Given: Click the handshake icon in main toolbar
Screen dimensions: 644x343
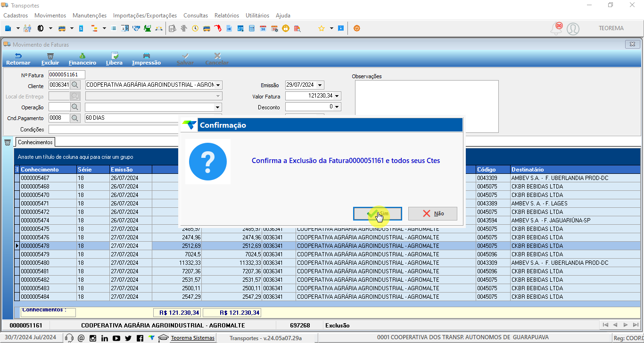Looking at the screenshot, I should pos(136,28).
